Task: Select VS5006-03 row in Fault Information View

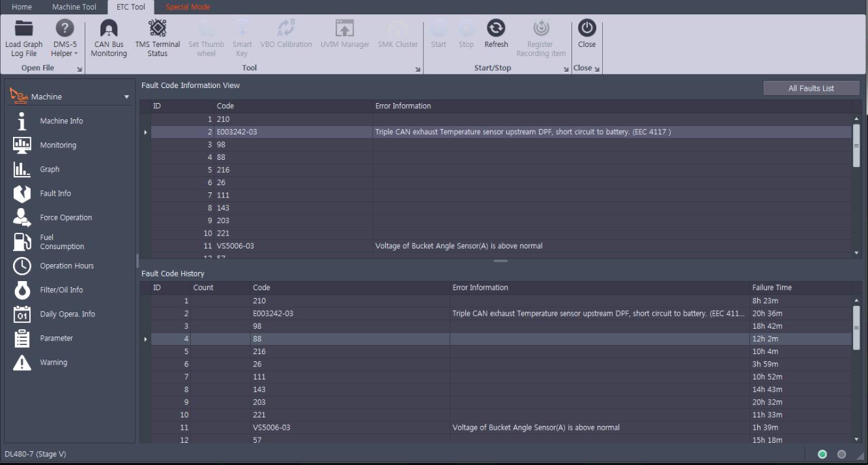Action: pyautogui.click(x=501, y=246)
